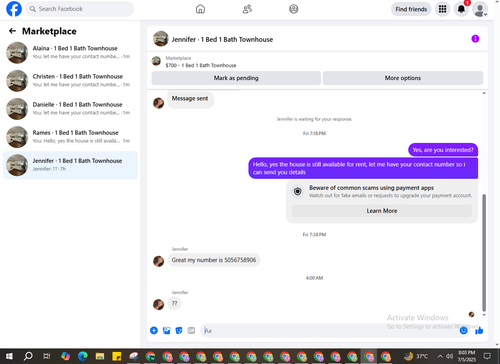Launch Microsoft Edge from taskbar

[x=83, y=356]
